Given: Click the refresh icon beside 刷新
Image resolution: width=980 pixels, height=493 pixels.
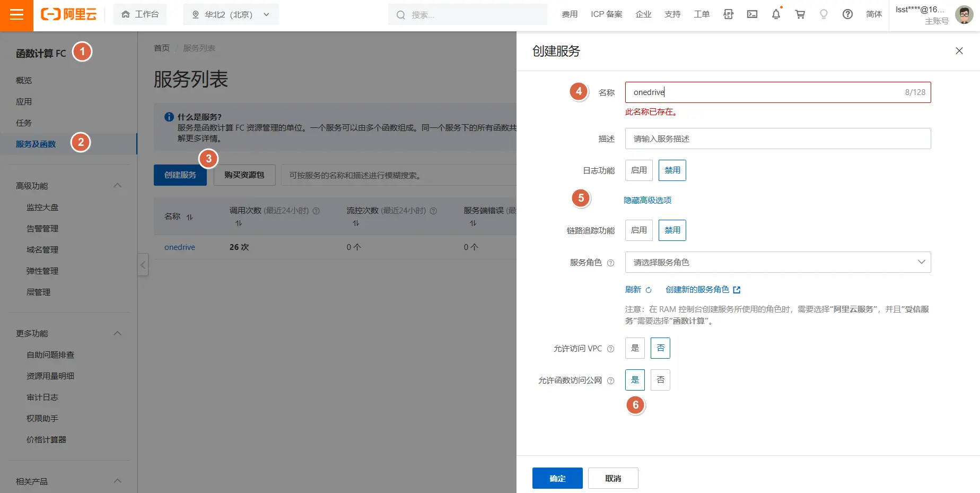Looking at the screenshot, I should tap(648, 290).
